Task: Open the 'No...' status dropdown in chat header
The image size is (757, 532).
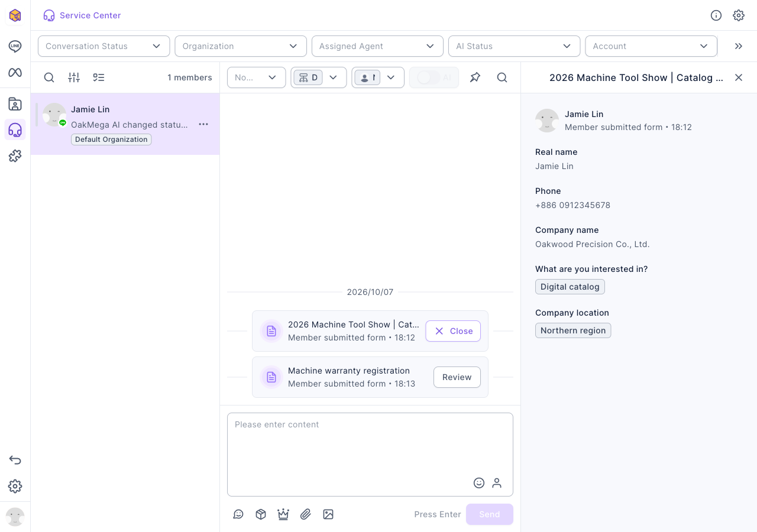Action: 256,77
